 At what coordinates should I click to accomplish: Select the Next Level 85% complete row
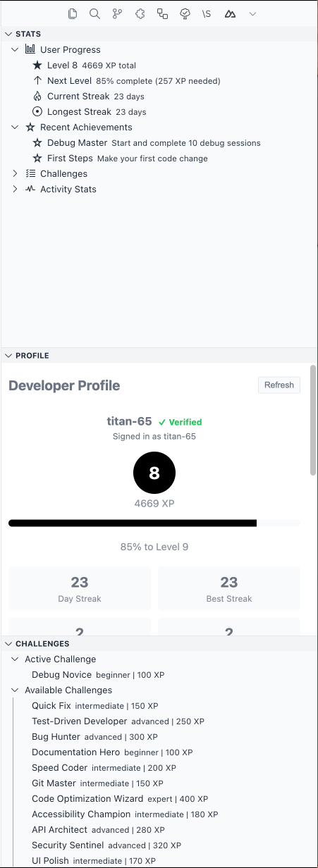pyautogui.click(x=159, y=80)
